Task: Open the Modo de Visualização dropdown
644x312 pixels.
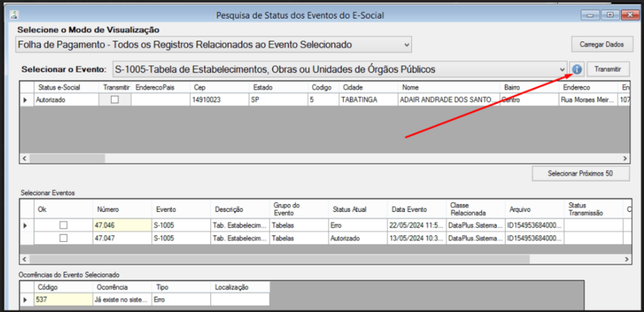Action: (213, 45)
